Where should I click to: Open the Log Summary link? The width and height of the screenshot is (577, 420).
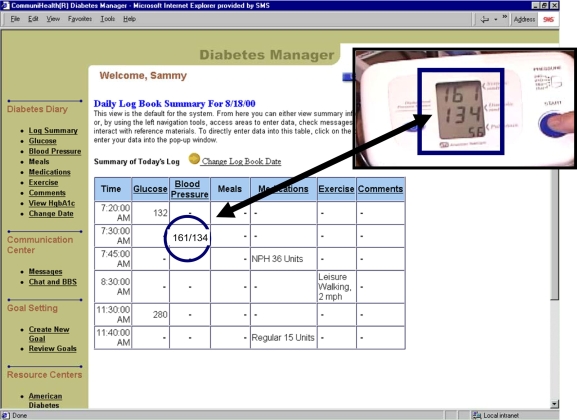(x=53, y=130)
